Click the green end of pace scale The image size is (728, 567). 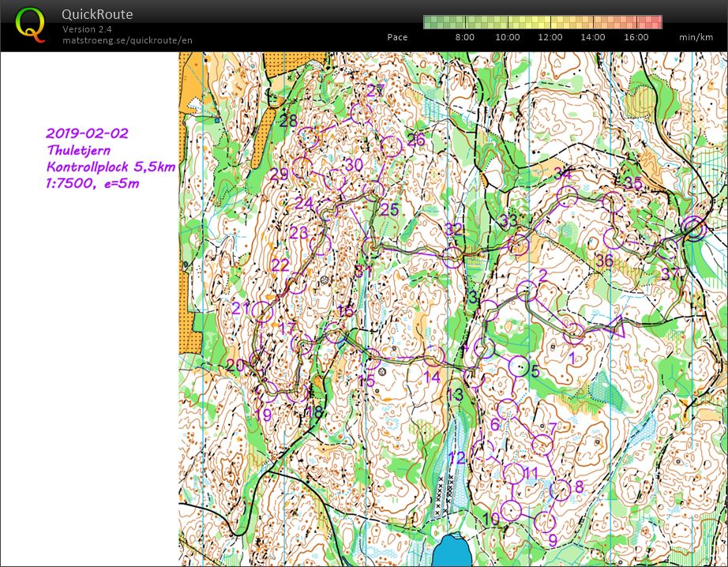[431, 22]
